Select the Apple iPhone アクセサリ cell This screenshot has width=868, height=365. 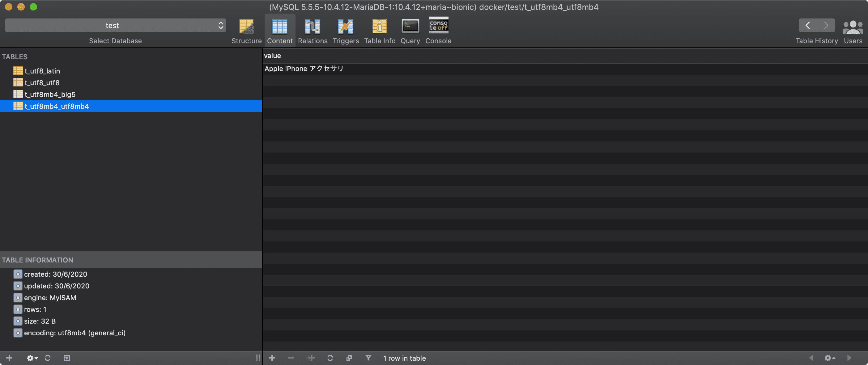[x=325, y=69]
